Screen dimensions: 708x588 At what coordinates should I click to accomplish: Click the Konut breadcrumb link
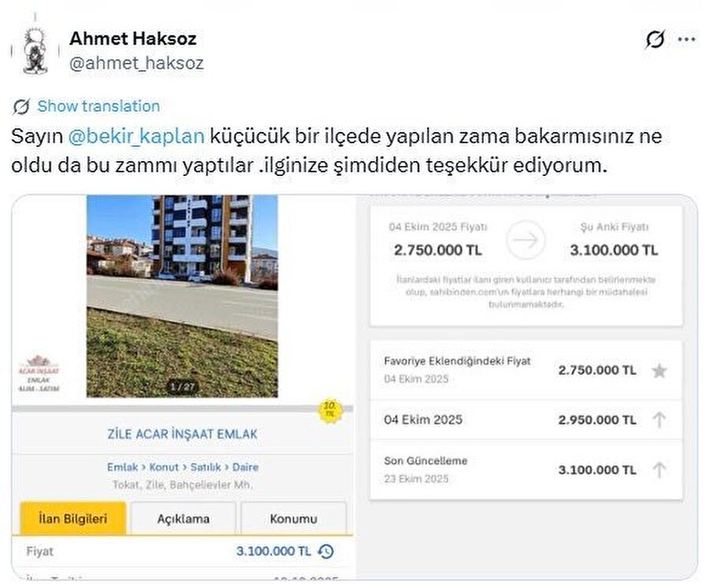pyautogui.click(x=164, y=467)
